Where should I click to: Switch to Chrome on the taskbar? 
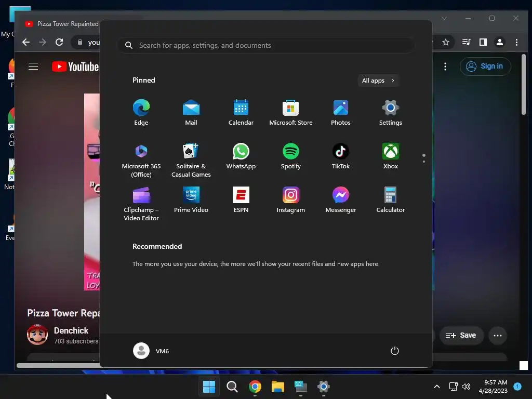click(x=255, y=386)
